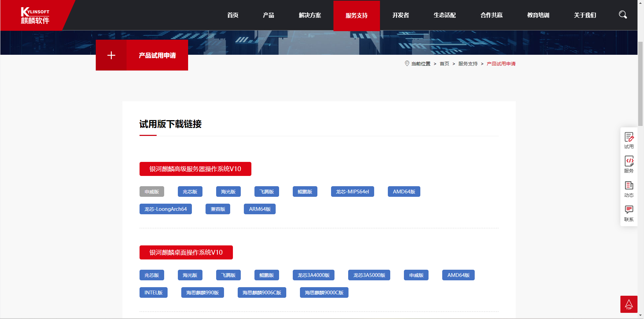Click the page vertical scrollbar thumb
644x319 pixels.
641,84
